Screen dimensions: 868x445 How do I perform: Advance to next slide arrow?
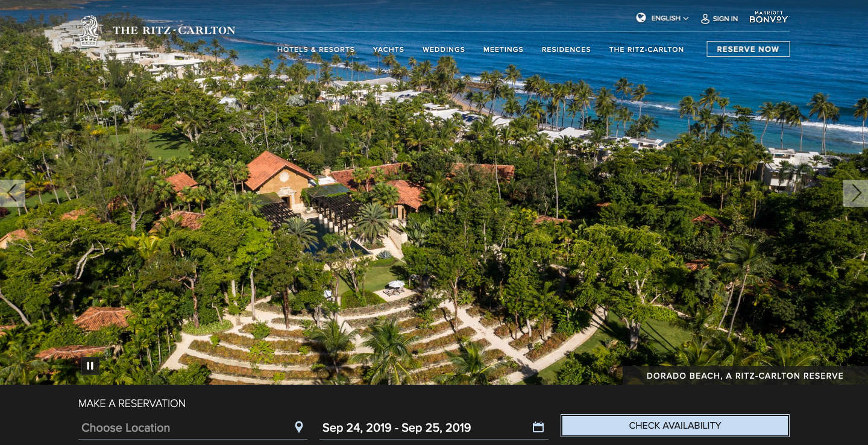tap(855, 193)
